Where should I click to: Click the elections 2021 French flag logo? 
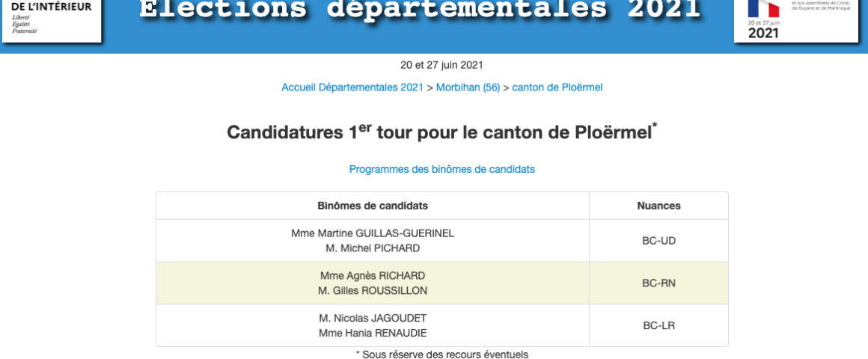pyautogui.click(x=796, y=19)
